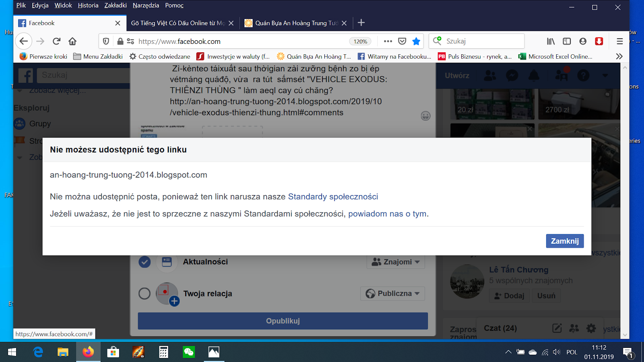Open chat settings gear icon
This screenshot has width=644, height=362.
591,328
